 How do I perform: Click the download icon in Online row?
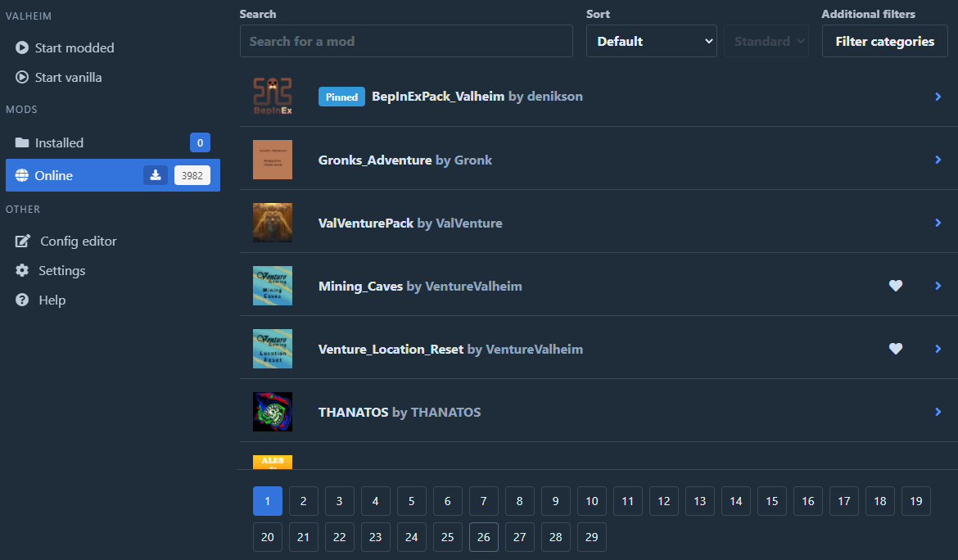tap(156, 175)
